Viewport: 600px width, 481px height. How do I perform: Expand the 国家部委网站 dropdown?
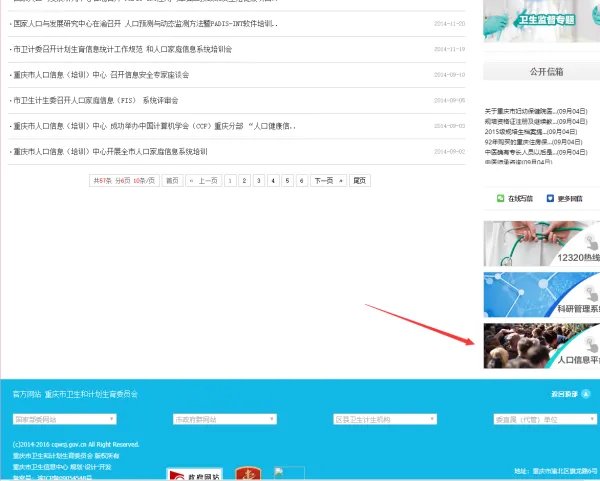click(x=64, y=419)
